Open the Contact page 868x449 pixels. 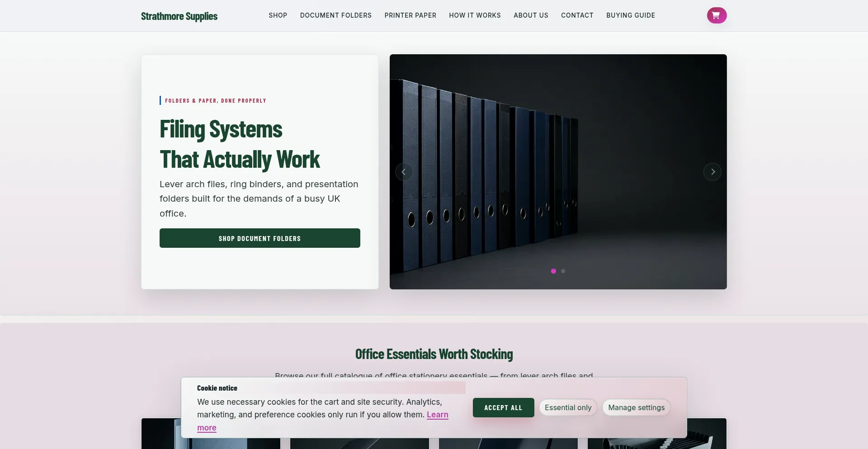coord(577,15)
